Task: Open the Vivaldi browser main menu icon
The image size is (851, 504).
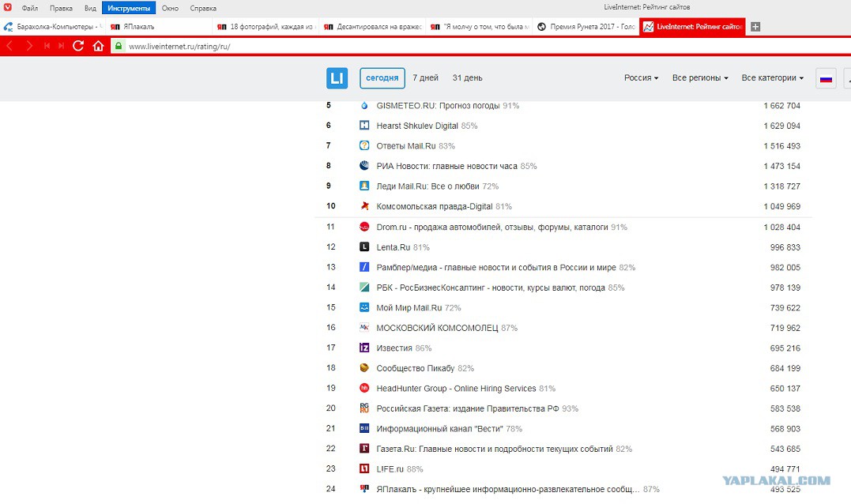Action: coord(8,8)
